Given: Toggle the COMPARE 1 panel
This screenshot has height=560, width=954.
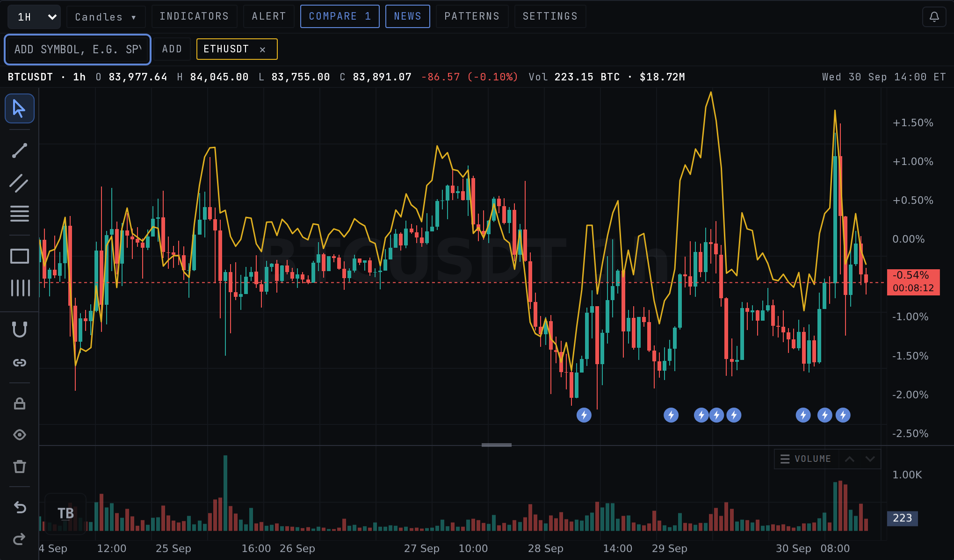Looking at the screenshot, I should (x=340, y=16).
